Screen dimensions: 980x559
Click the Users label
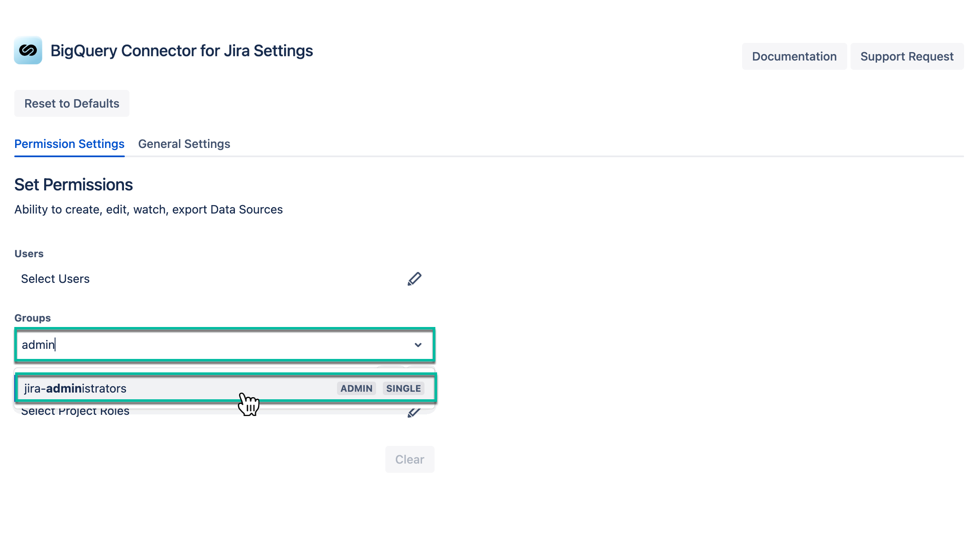pos(29,254)
